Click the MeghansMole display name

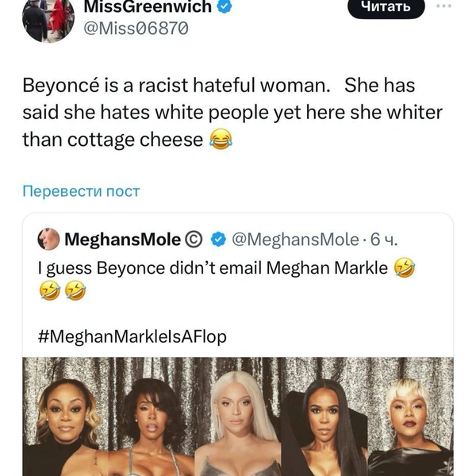(123, 240)
